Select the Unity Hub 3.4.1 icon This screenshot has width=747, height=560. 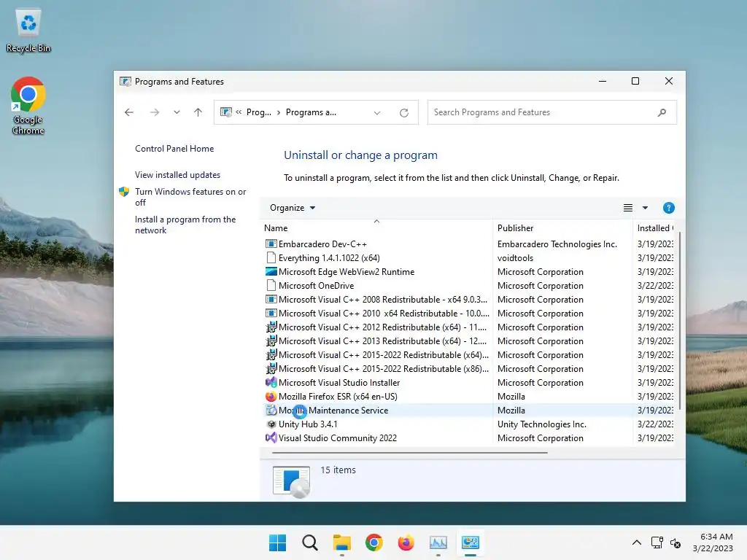click(271, 424)
